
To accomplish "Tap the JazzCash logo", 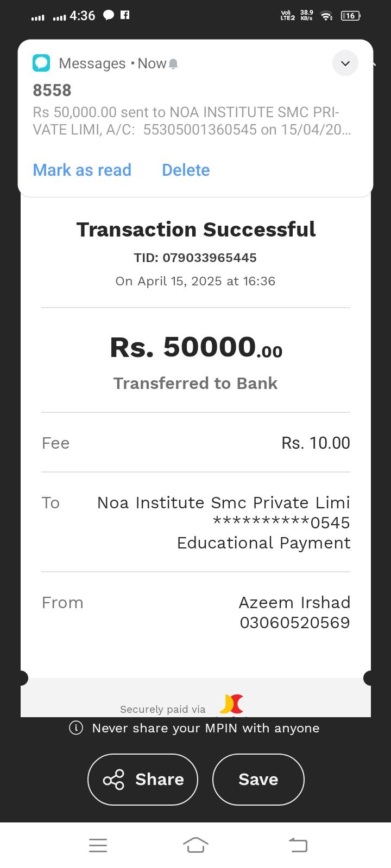I will coord(231,704).
